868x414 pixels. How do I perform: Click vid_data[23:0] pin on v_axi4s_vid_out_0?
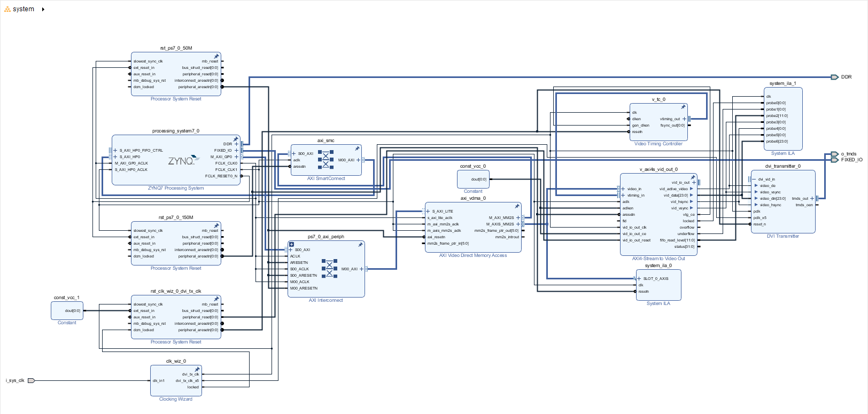point(676,195)
